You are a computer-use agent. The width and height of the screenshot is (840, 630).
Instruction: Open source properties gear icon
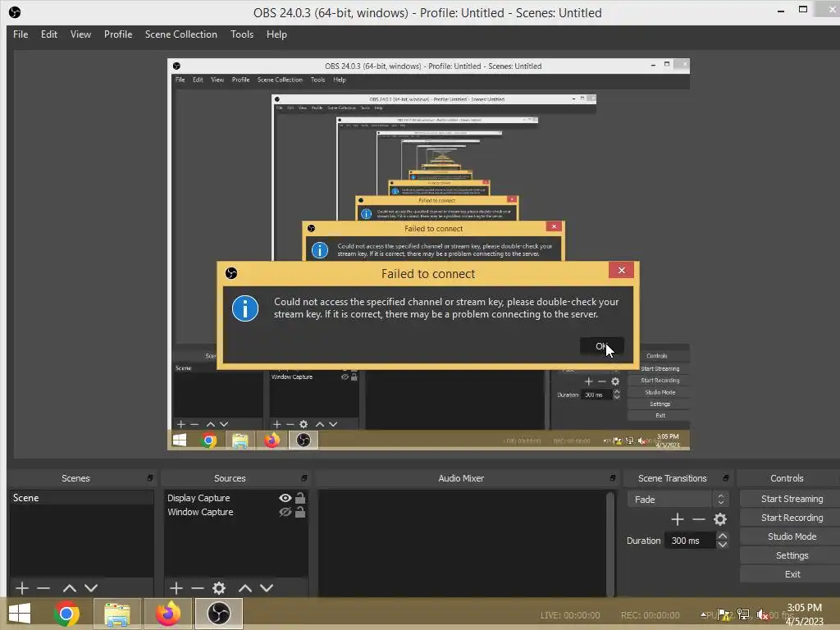point(218,588)
